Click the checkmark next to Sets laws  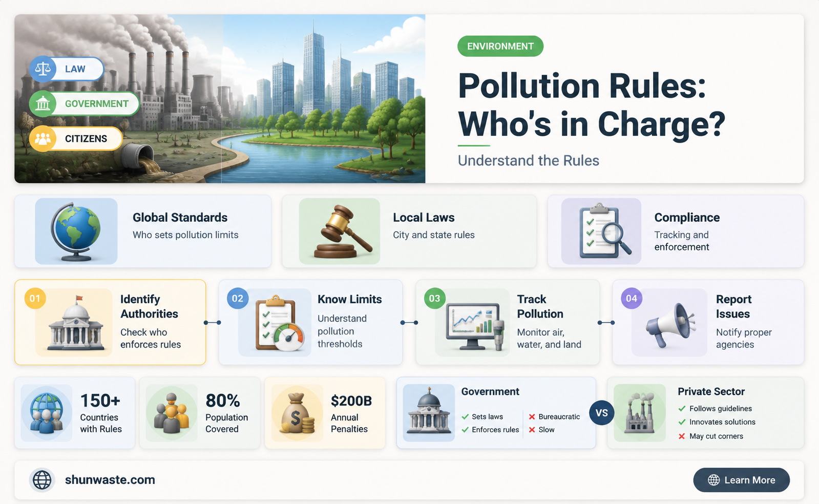(465, 417)
